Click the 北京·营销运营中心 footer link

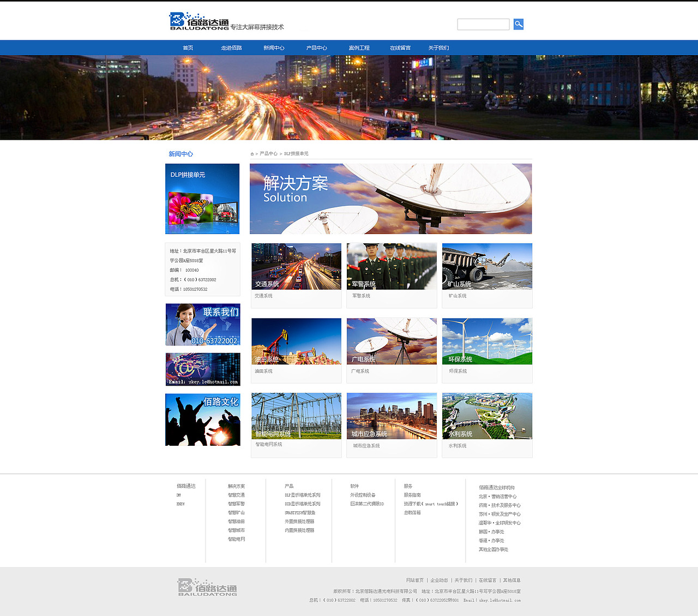click(498, 497)
